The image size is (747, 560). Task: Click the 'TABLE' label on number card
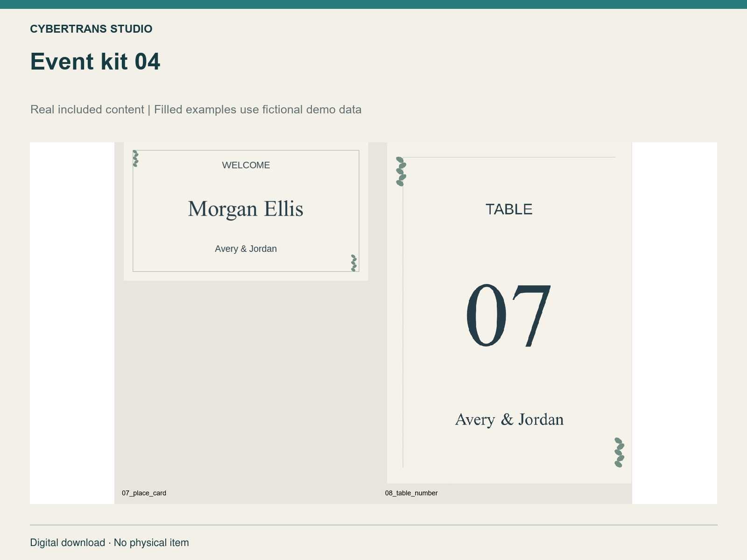(509, 209)
